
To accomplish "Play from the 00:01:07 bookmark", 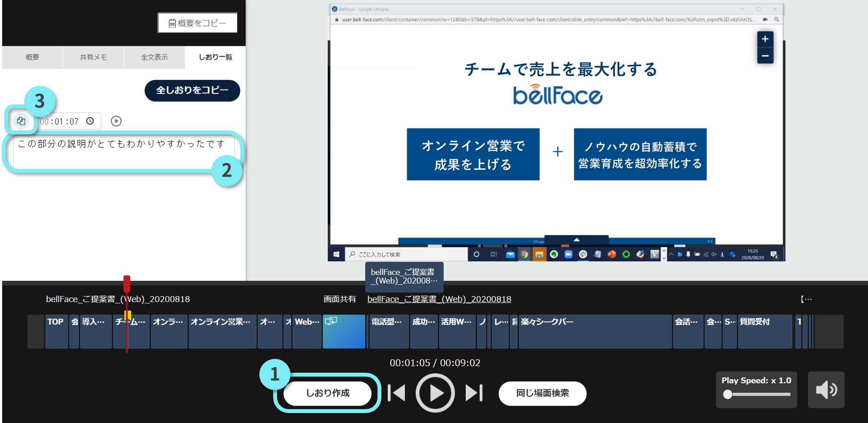I will tap(116, 121).
